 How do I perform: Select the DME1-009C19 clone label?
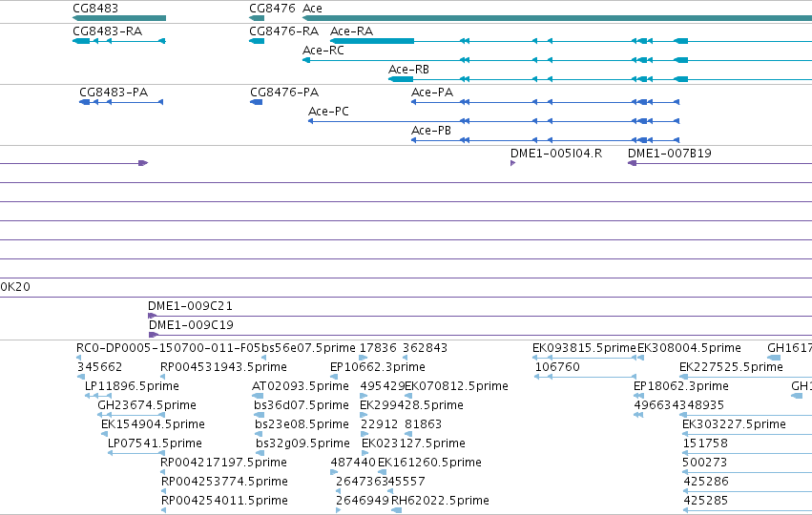point(191,325)
